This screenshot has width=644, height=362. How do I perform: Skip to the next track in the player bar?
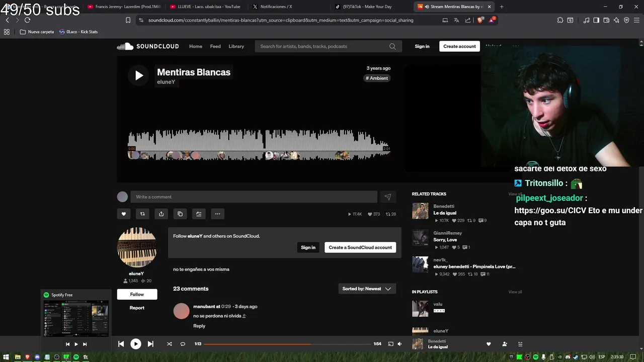(150, 344)
